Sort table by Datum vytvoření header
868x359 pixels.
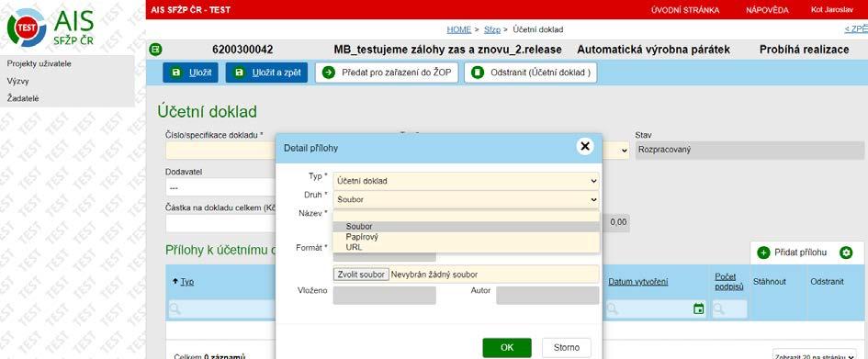tap(638, 282)
